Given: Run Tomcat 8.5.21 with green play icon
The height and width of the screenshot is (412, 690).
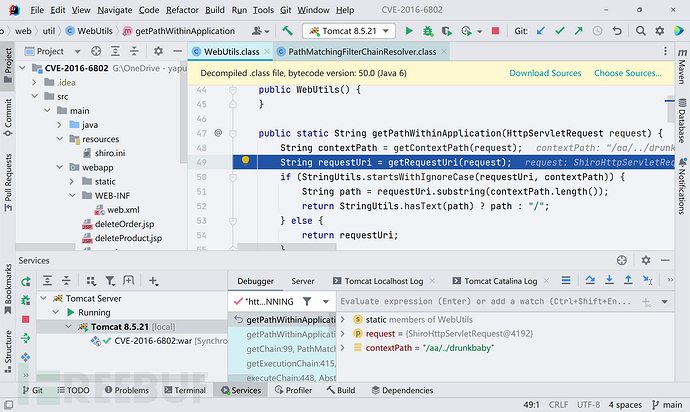Looking at the screenshot, I should pos(409,31).
